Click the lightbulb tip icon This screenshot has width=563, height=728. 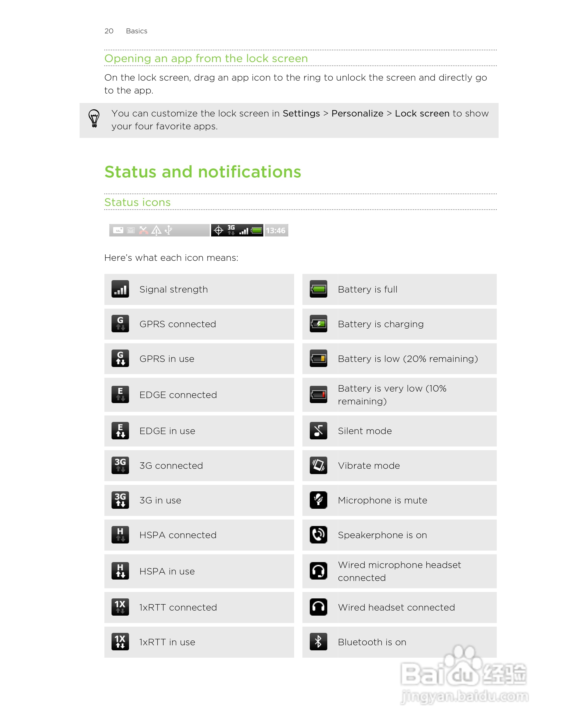pos(94,119)
